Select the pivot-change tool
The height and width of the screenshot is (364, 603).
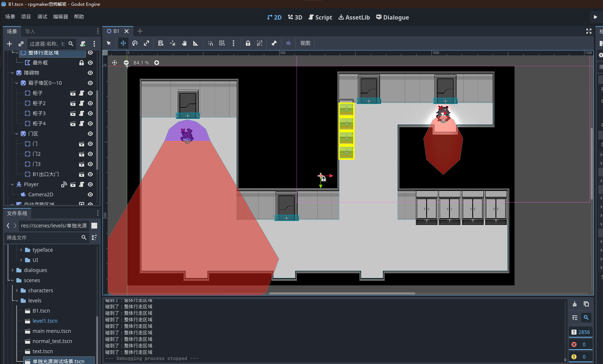pyautogui.click(x=173, y=43)
